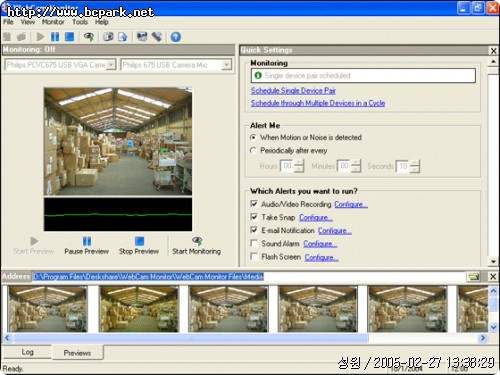Click thumbnails vertical scroll up arrow
The width and height of the screenshot is (500, 375).
[493, 291]
